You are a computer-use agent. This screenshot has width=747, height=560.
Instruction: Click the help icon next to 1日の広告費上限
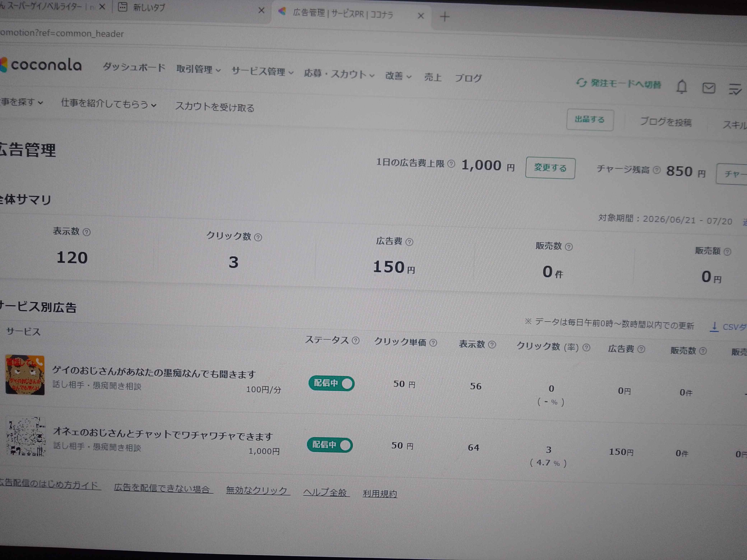click(x=451, y=164)
